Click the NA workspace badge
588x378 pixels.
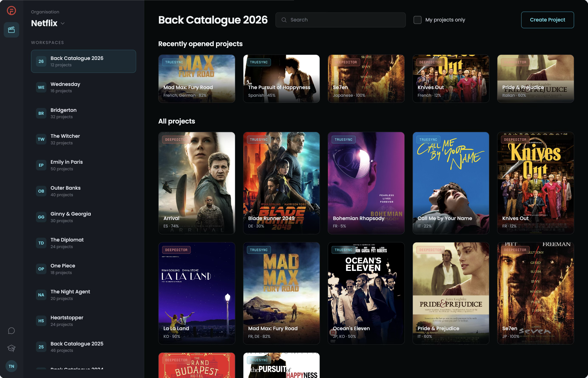[x=41, y=295]
